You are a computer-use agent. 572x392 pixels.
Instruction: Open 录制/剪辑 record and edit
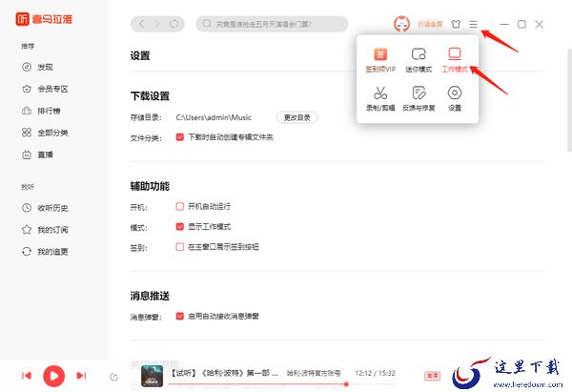[x=380, y=98]
